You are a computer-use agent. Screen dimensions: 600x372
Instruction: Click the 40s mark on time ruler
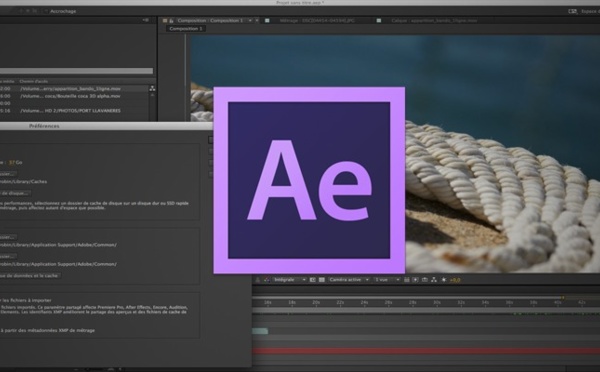(x=558, y=302)
